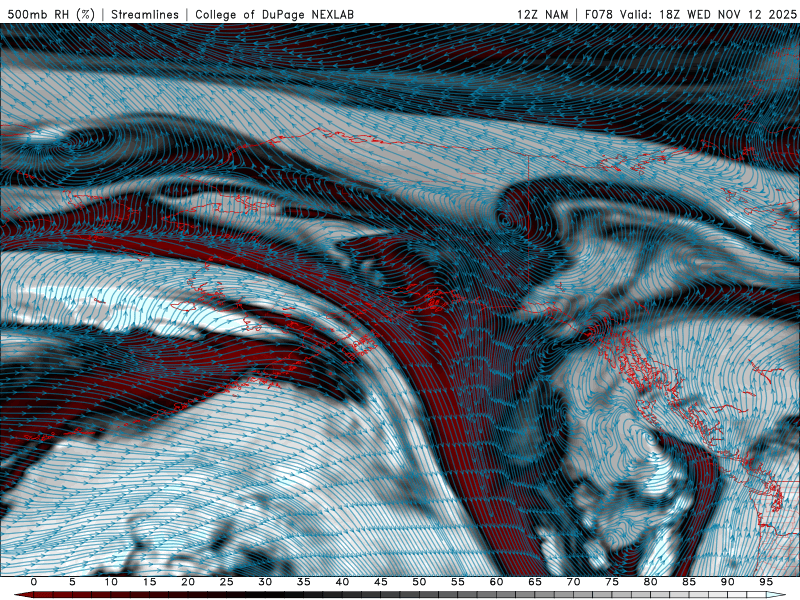Viewport: 800px width, 600px height.
Task: Click the colorbar scale value '25'
Action: coord(227,582)
